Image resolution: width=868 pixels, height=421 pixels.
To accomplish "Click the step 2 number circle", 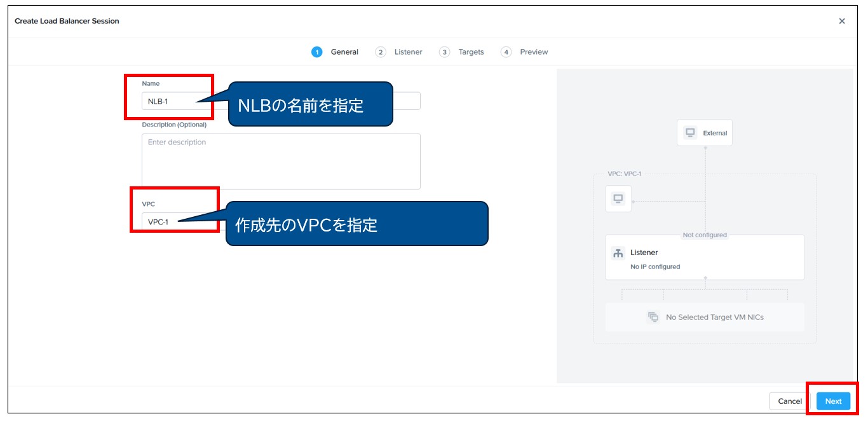I will click(381, 52).
